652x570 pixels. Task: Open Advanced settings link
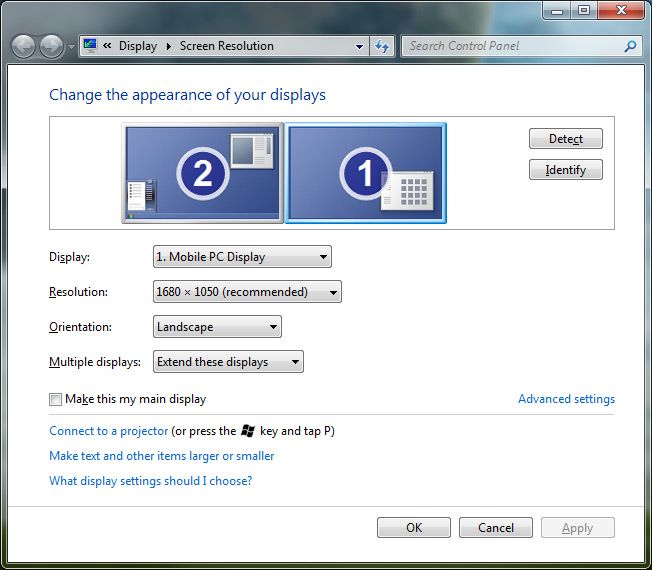566,399
